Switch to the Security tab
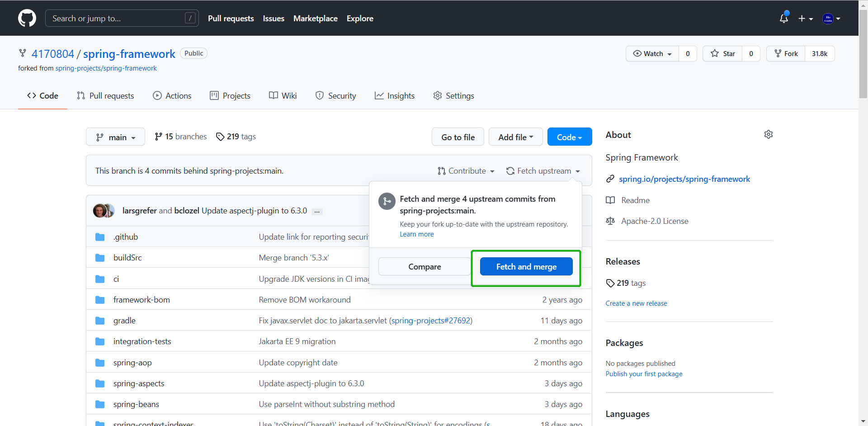The height and width of the screenshot is (426, 868). coord(336,95)
